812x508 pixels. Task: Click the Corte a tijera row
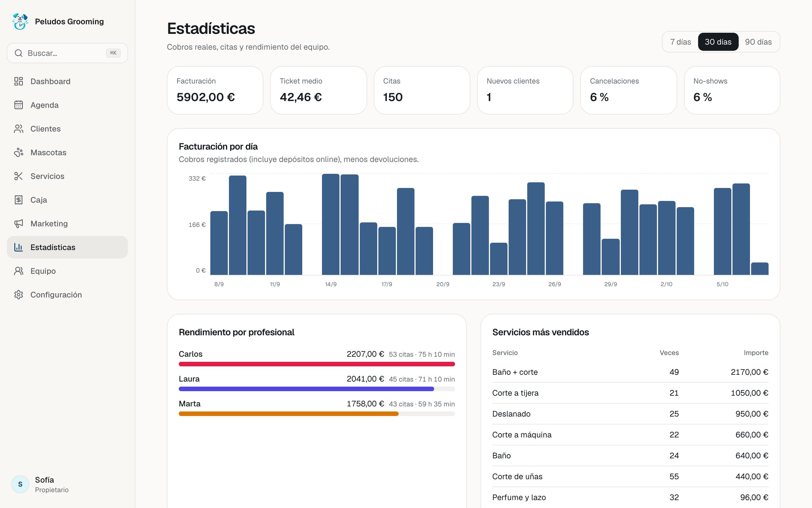coord(630,393)
